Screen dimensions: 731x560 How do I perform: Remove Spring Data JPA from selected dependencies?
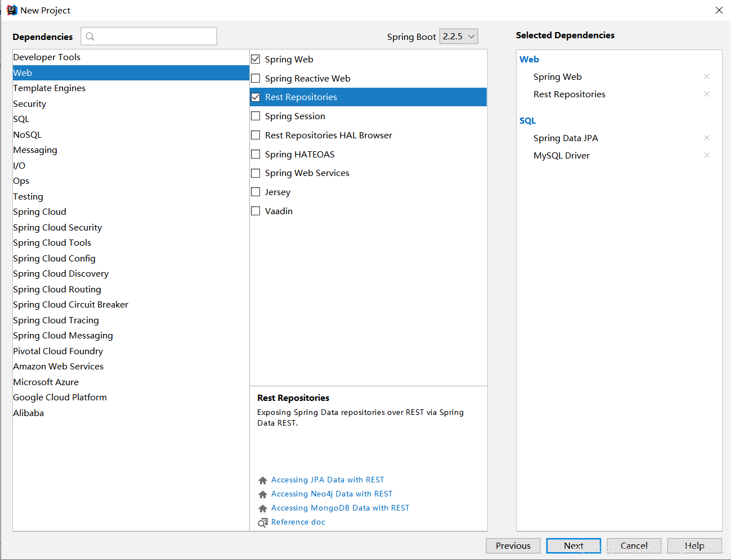click(x=707, y=138)
